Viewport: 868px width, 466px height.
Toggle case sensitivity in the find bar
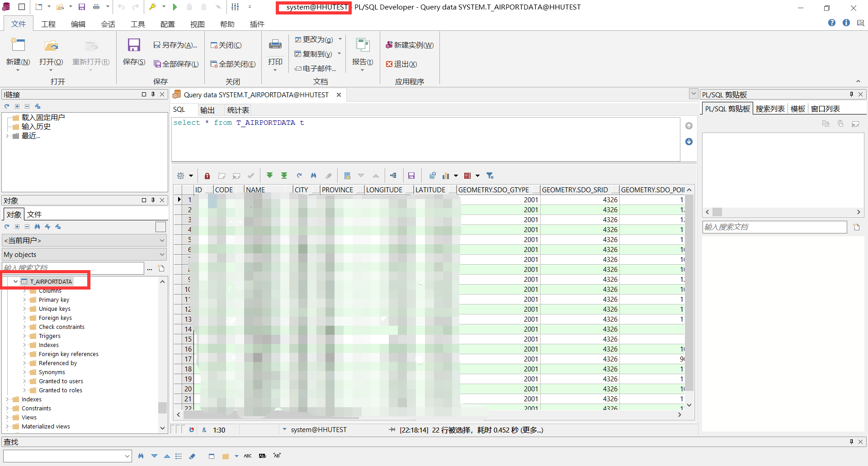(262, 456)
